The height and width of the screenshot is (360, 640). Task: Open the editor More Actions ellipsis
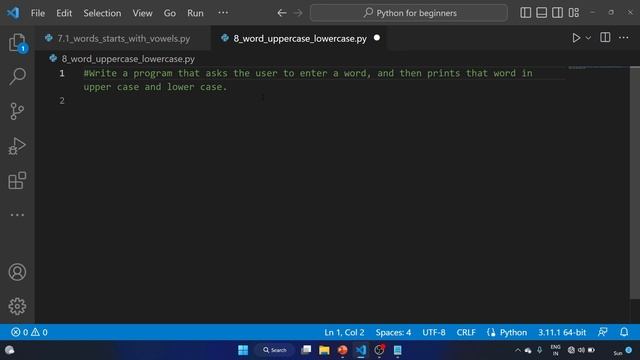click(624, 38)
